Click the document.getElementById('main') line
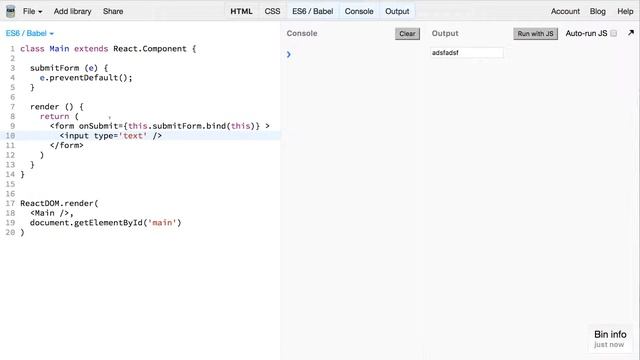 click(x=105, y=222)
